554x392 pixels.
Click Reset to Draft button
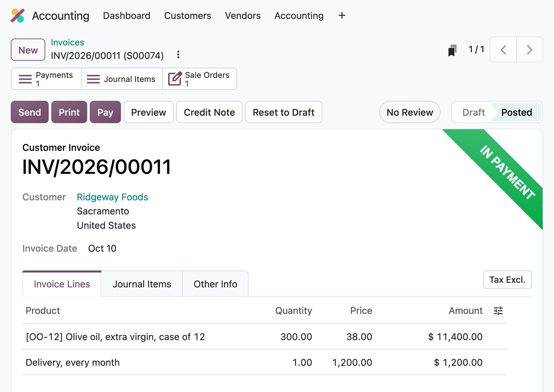283,112
